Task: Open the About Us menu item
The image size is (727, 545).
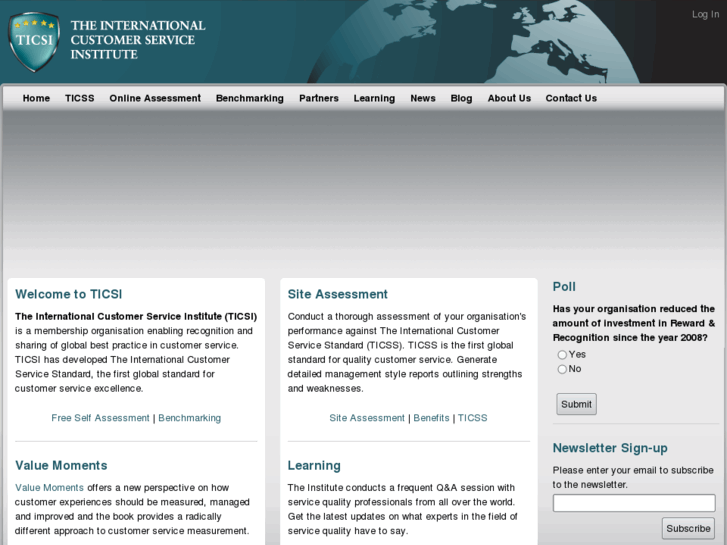Action: pyautogui.click(x=509, y=98)
